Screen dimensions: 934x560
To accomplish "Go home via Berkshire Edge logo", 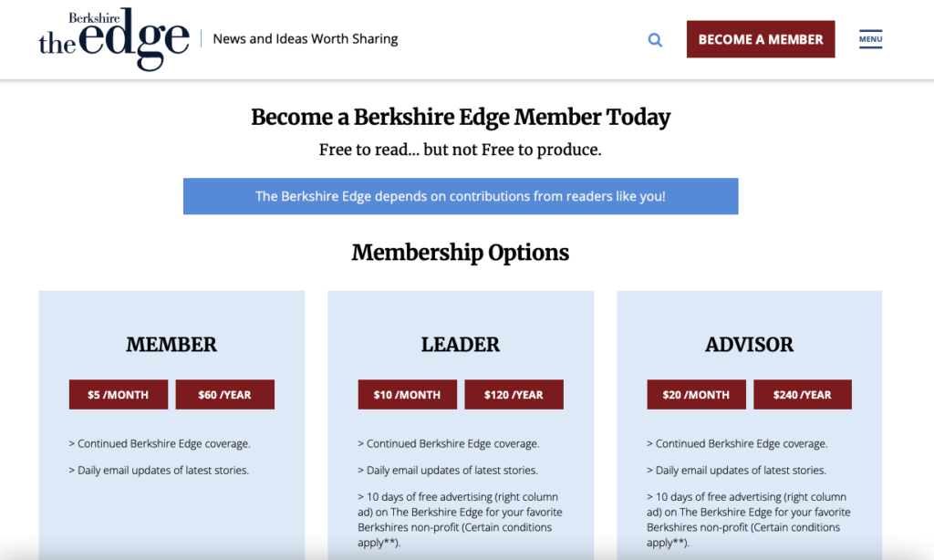I will coord(114,39).
